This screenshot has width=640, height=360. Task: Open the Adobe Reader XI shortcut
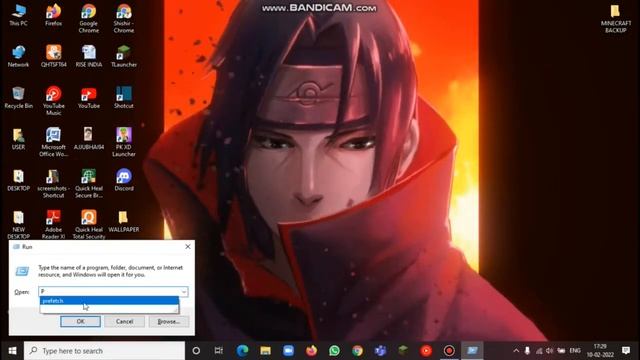[x=53, y=225]
